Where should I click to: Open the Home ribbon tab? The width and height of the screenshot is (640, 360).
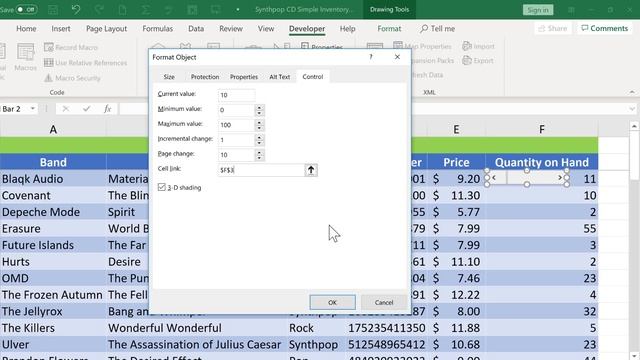click(x=26, y=29)
